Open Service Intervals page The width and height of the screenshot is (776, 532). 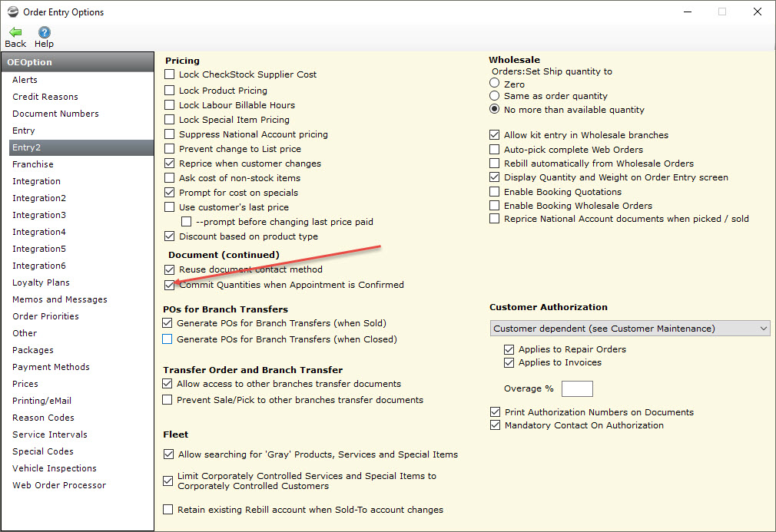click(x=50, y=434)
